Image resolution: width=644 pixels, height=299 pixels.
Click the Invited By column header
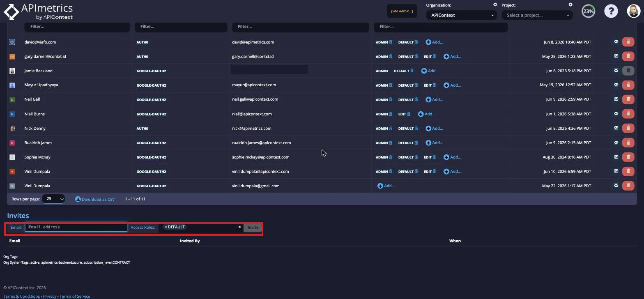[x=190, y=241]
